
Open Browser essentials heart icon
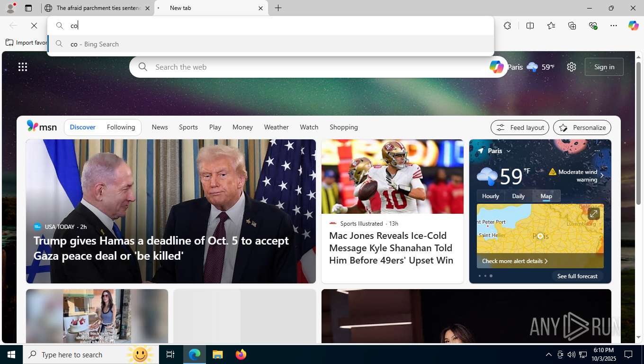pyautogui.click(x=593, y=26)
